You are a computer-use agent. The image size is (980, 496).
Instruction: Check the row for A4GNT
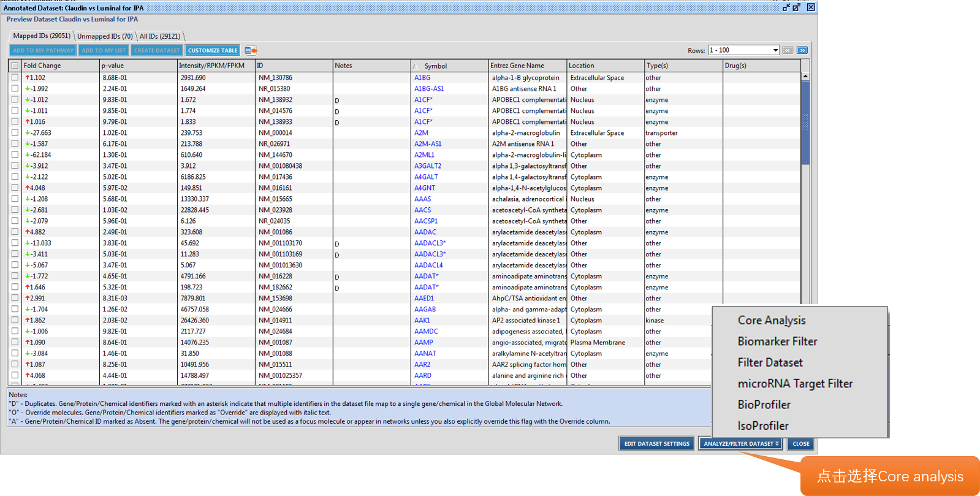coord(15,188)
